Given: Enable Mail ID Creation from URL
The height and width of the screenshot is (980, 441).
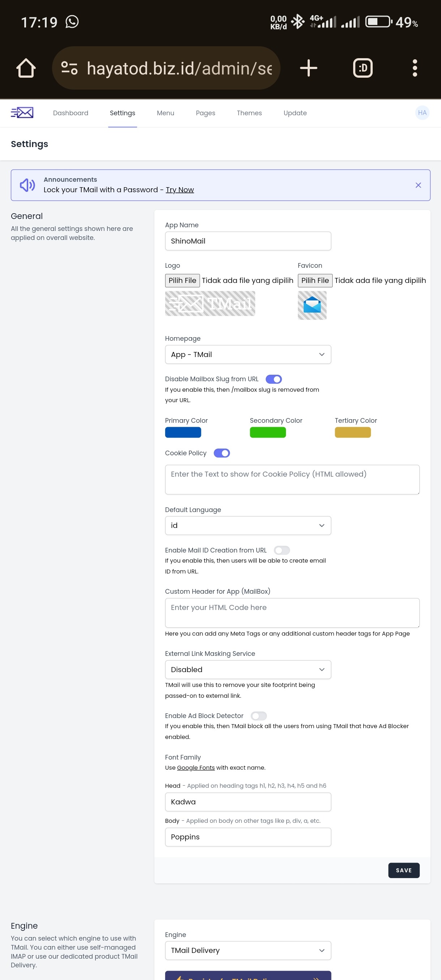Looking at the screenshot, I should [282, 550].
